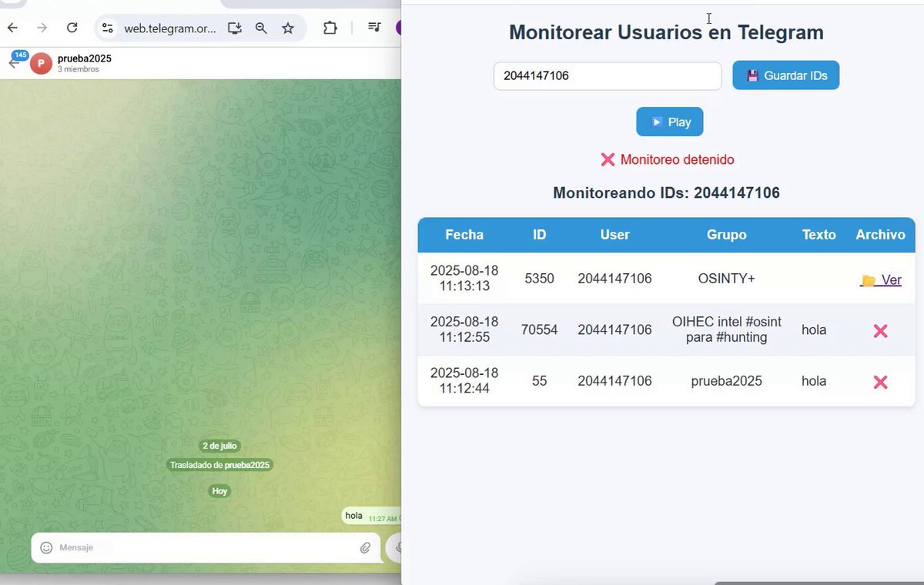Open site information icon in address bar
The height and width of the screenshot is (585, 924).
pyautogui.click(x=108, y=28)
